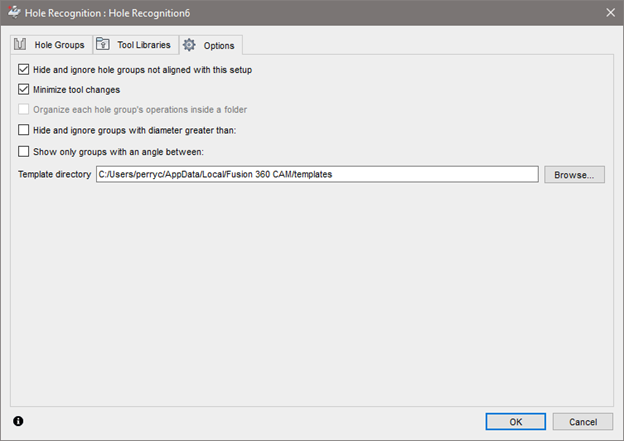Click the Hole Recognition title bar icon

pos(14,12)
